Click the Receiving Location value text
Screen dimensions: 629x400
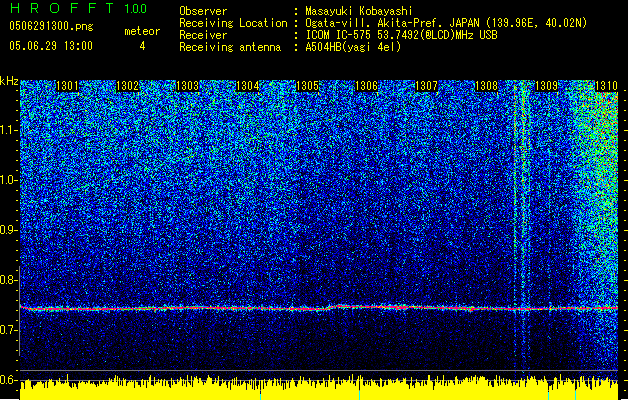(446, 23)
